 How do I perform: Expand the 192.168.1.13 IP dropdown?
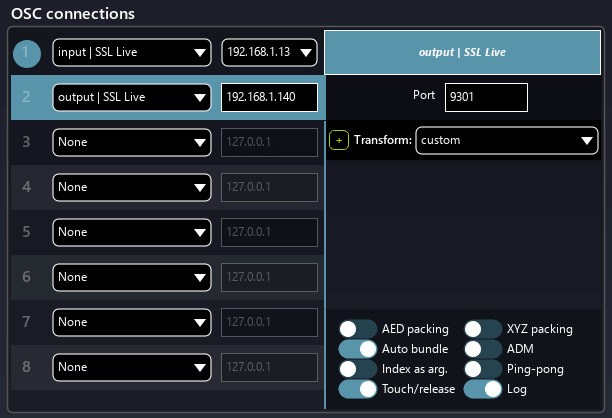(x=269, y=52)
